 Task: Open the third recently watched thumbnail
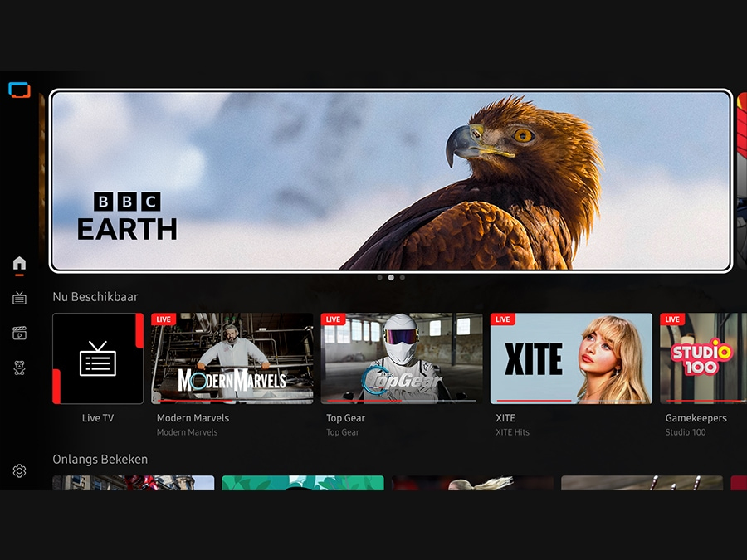pos(472,483)
